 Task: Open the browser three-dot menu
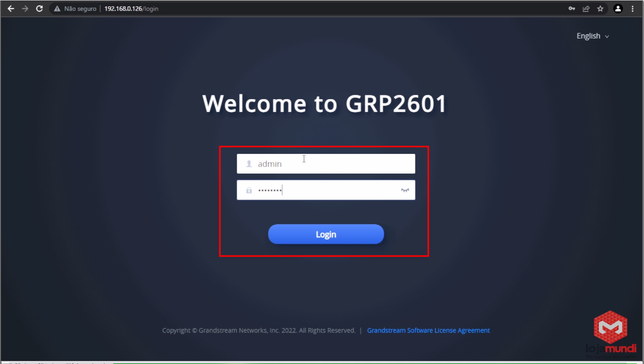click(x=633, y=9)
